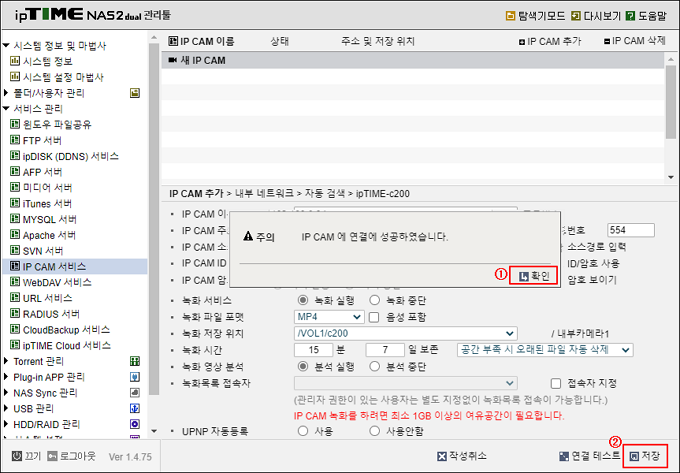This screenshot has width=680, height=473.
Task: Select 분석 실행 radio button
Action: point(303,367)
